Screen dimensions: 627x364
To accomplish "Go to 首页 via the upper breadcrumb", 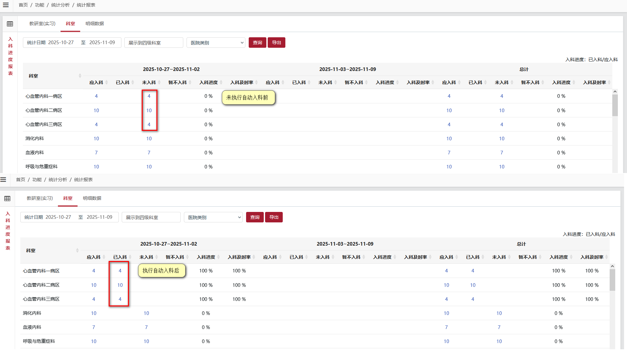I will pos(23,5).
